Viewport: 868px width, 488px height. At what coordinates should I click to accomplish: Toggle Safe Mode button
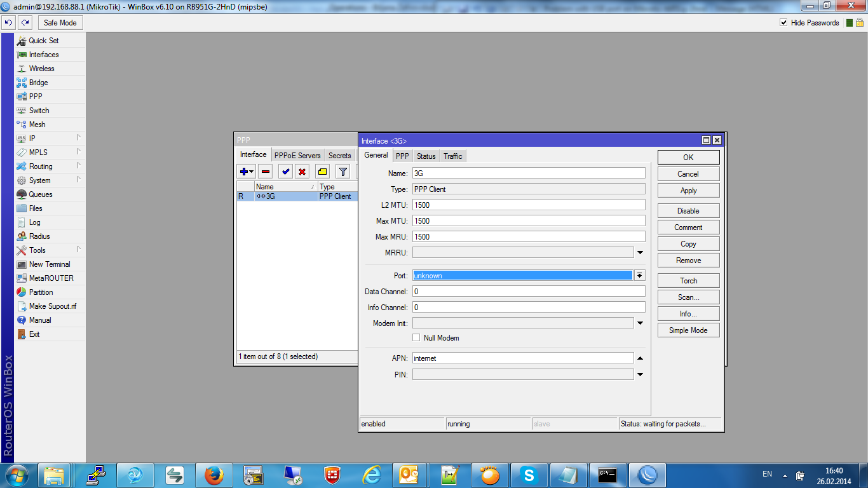tap(60, 23)
